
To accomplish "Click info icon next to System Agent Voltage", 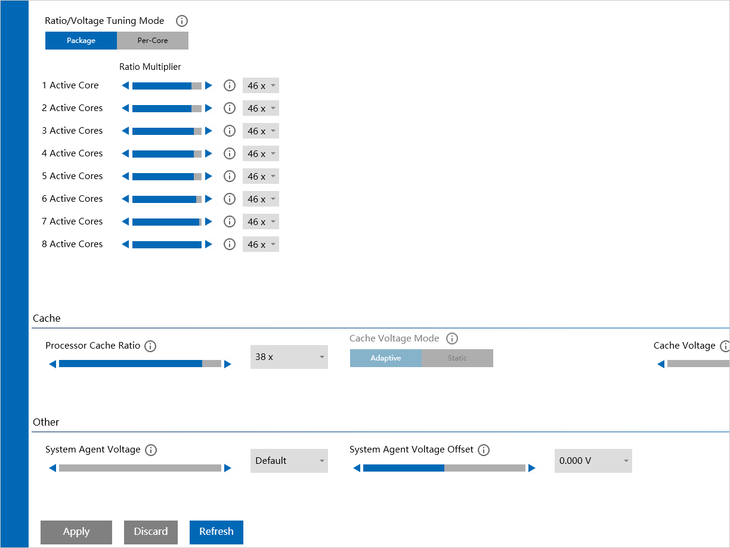I will coord(151,450).
